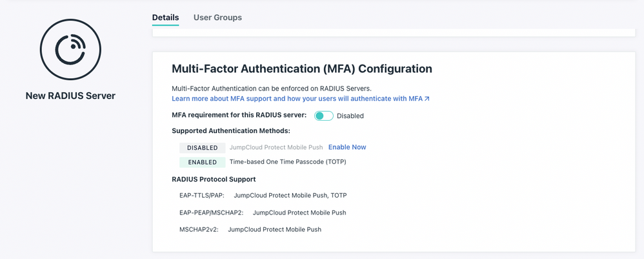The height and width of the screenshot is (259, 644).
Task: Click the Disabled label beside the toggle
Action: [x=350, y=116]
